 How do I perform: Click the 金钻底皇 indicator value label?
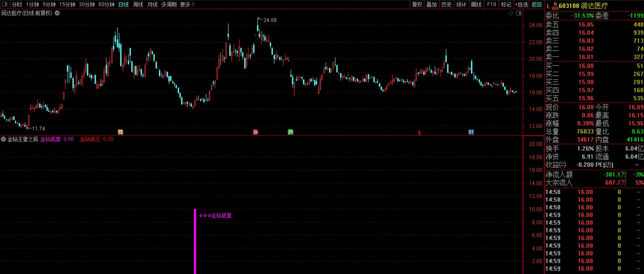pos(57,139)
